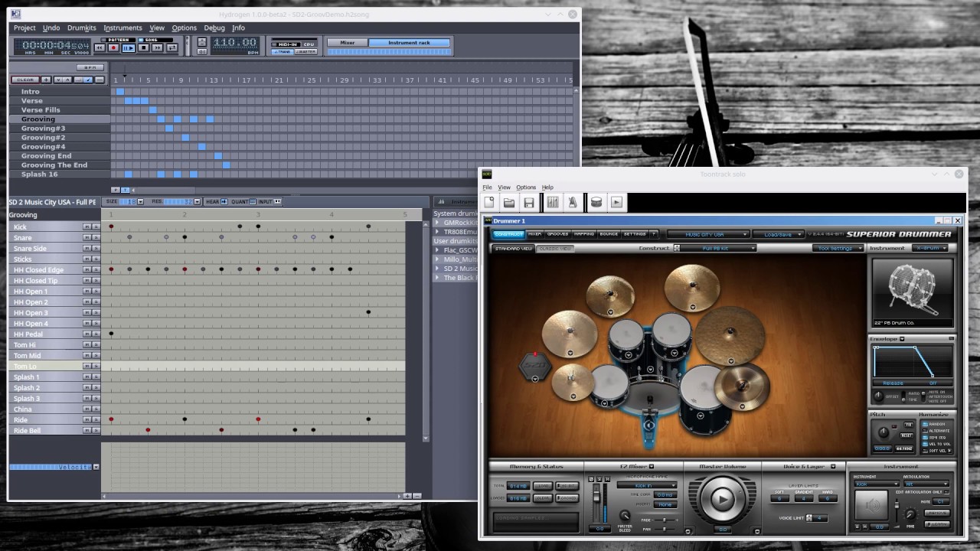Click the save floppy icon in Toontrack solo
The image size is (980, 551).
click(528, 202)
